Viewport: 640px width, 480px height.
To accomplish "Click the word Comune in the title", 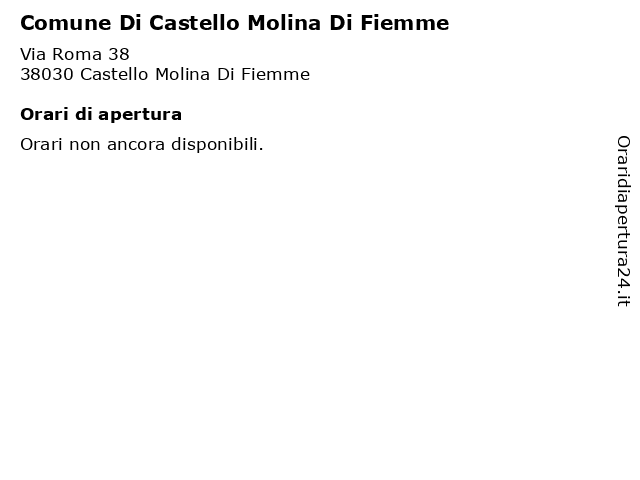I will [x=66, y=23].
